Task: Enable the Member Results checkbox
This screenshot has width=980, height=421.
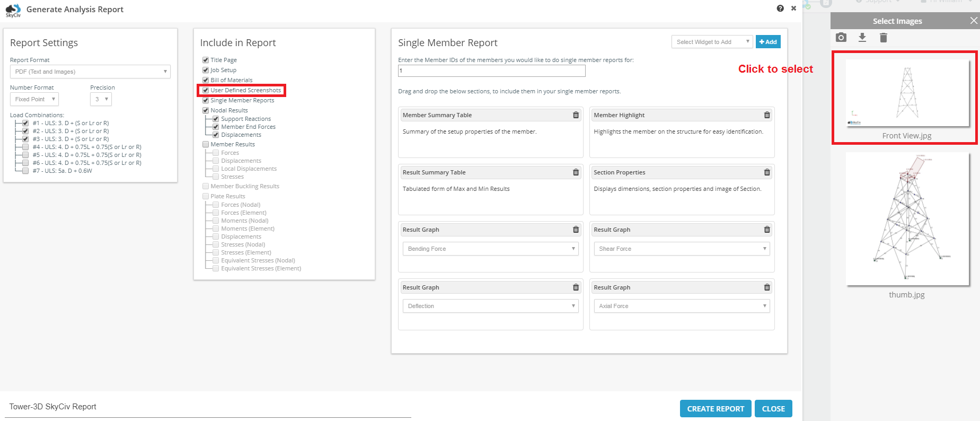Action: [206, 144]
